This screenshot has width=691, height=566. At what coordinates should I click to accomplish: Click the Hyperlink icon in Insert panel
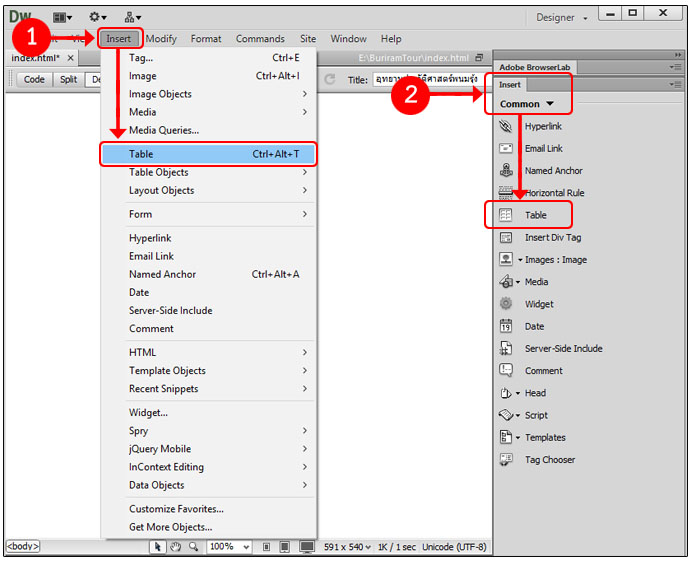point(506,127)
